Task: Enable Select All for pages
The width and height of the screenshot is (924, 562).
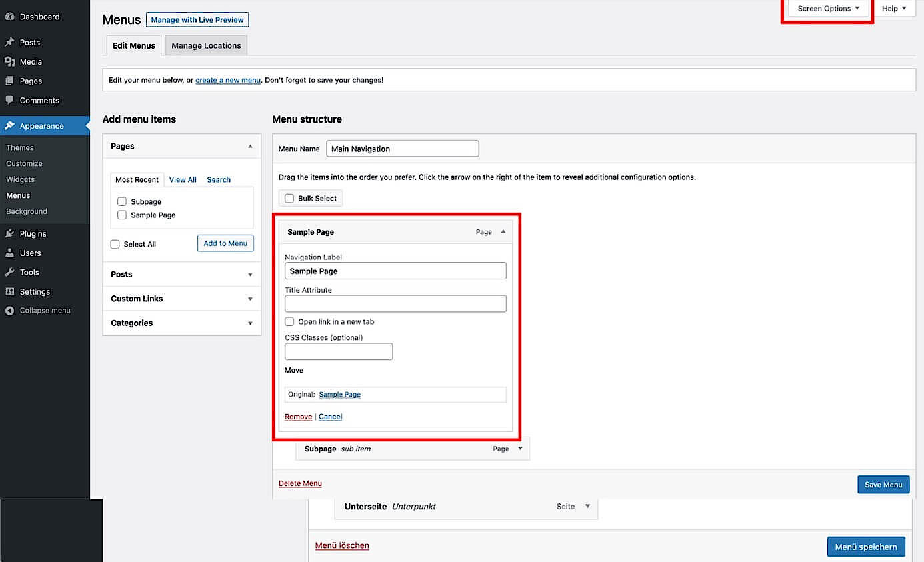Action: (x=115, y=243)
